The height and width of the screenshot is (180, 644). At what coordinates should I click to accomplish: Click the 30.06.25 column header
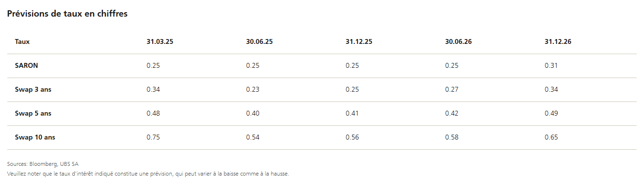260,42
